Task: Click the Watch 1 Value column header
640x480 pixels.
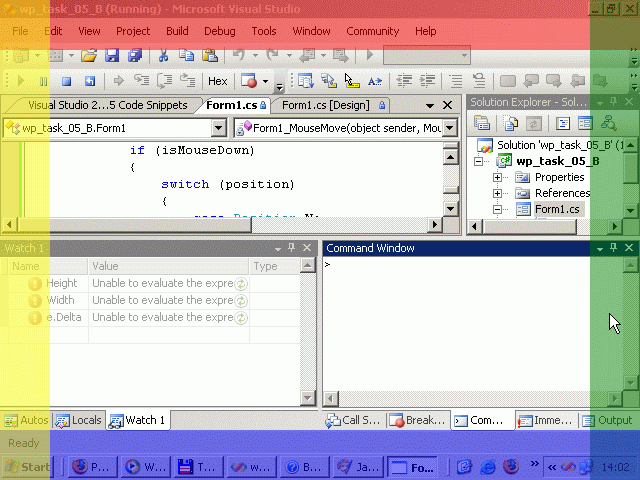Action: point(168,266)
